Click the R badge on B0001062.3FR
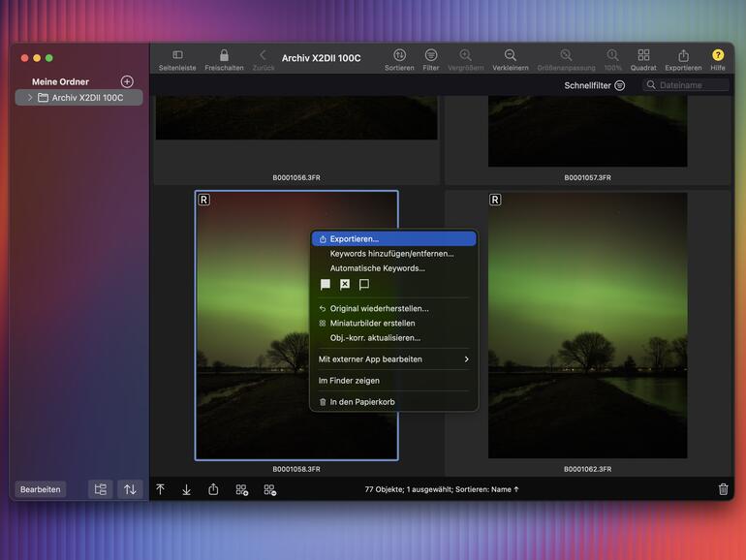746x560 pixels. tap(495, 200)
